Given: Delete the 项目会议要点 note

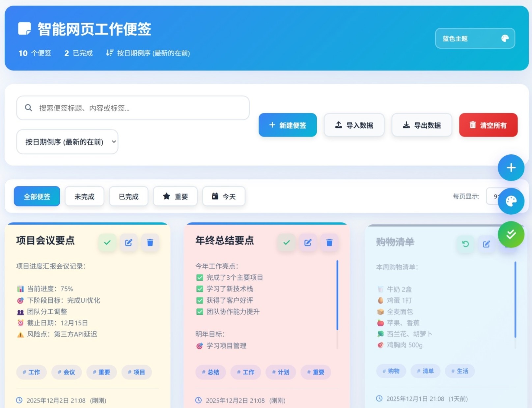Looking at the screenshot, I should click(x=150, y=242).
